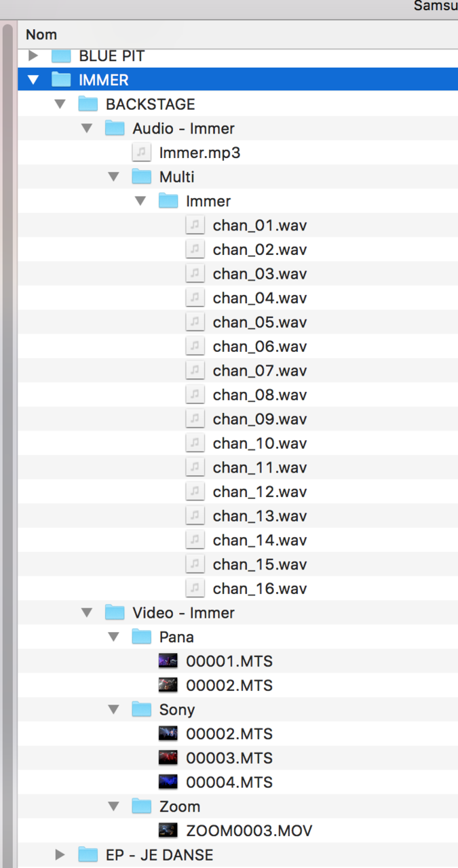This screenshot has width=458, height=868.
Task: Click the Immer.mp3 audio file icon
Action: pos(141,153)
